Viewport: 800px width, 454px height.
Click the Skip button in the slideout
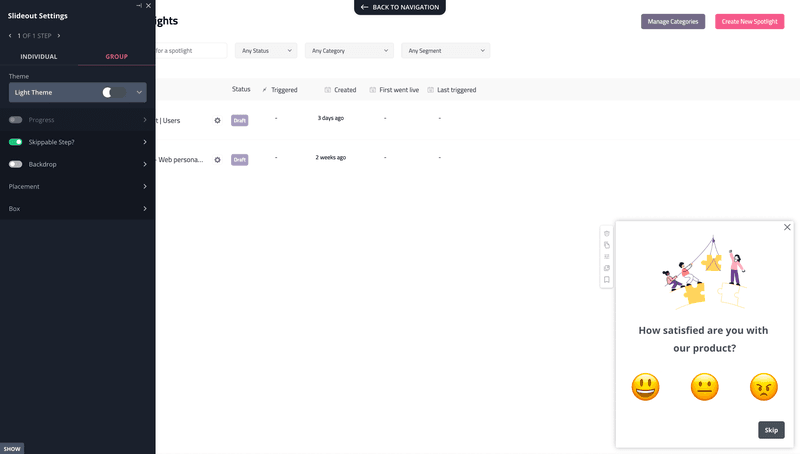[x=771, y=430]
